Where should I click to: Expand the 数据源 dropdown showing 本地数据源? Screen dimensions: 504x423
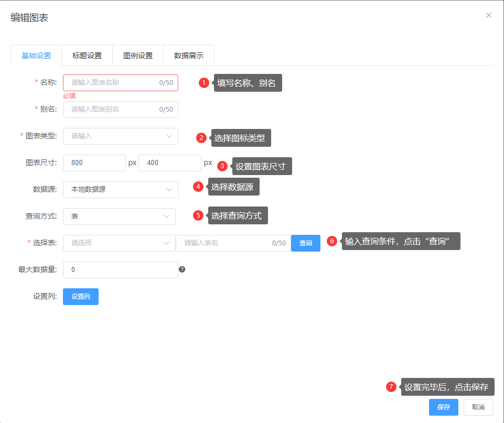click(x=120, y=190)
